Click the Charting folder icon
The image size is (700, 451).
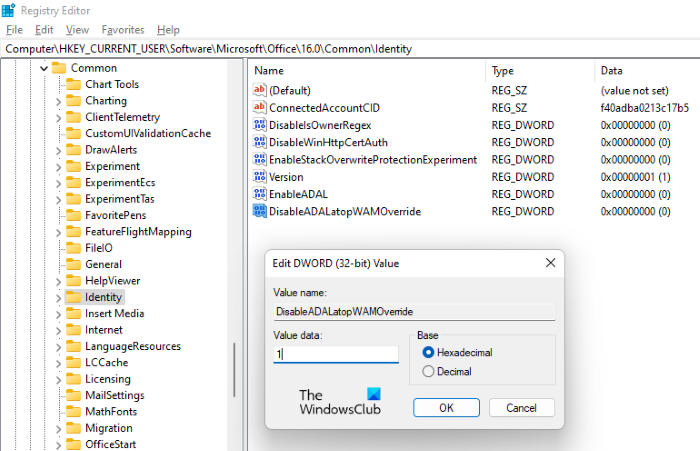[x=73, y=100]
